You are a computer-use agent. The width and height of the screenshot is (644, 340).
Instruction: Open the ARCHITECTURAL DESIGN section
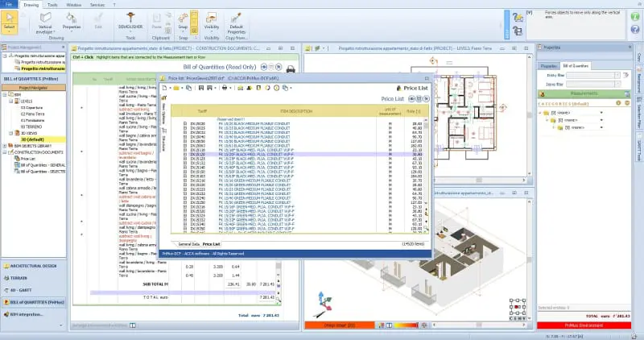pos(34,265)
